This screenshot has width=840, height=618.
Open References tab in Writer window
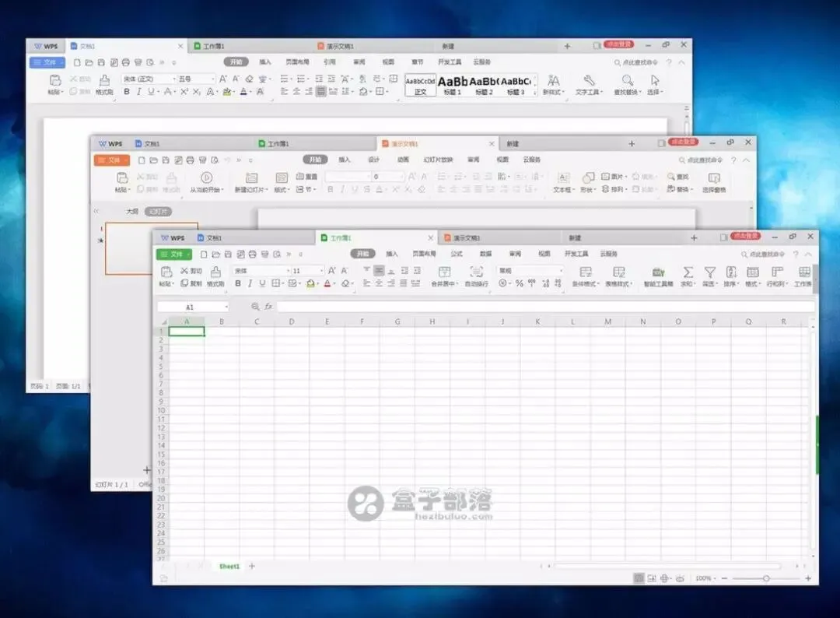[x=330, y=61]
